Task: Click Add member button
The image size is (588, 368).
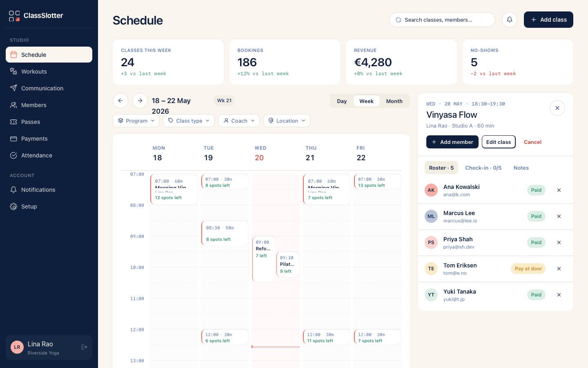Action: 452,142
